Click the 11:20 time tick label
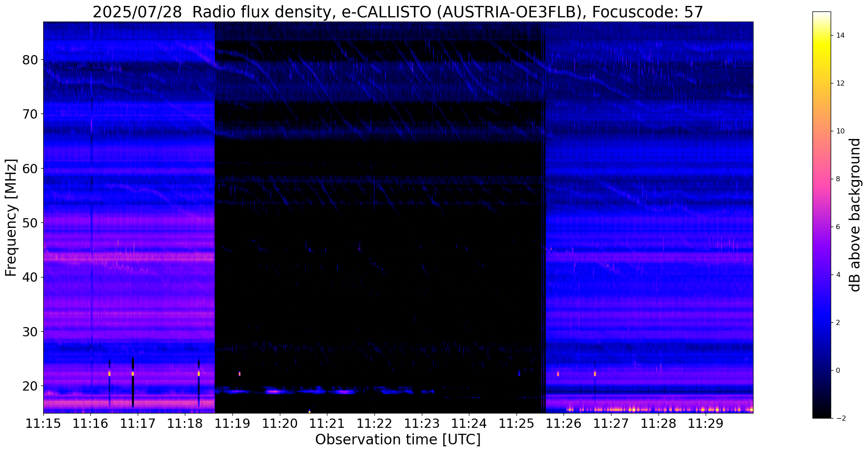 click(280, 424)
